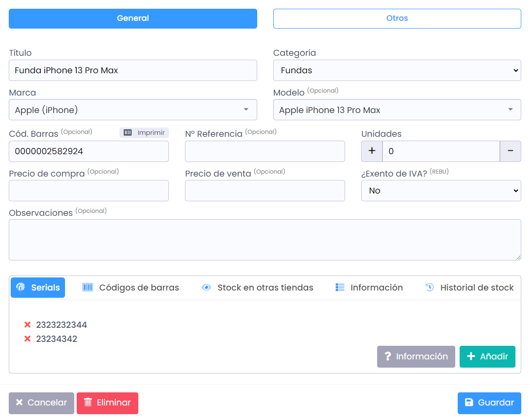Click the Guardar save button

489,403
